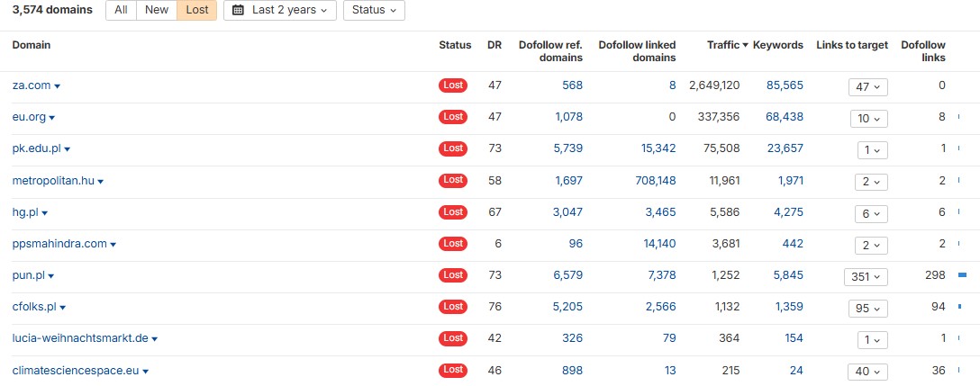This screenshot has height=386, width=980.
Task: Click the 5,845 keywords value
Action: point(788,275)
